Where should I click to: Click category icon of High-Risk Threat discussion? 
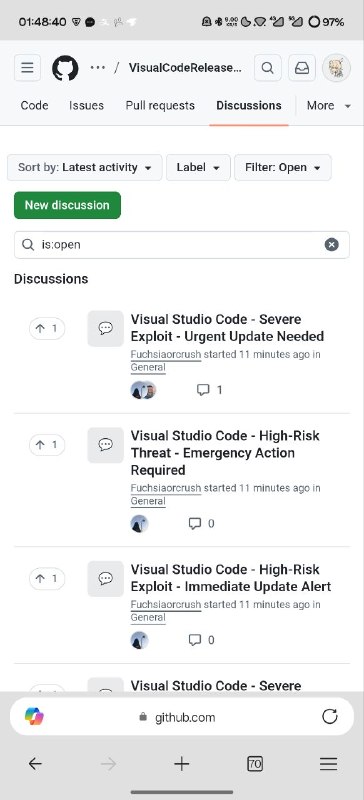pyautogui.click(x=106, y=444)
